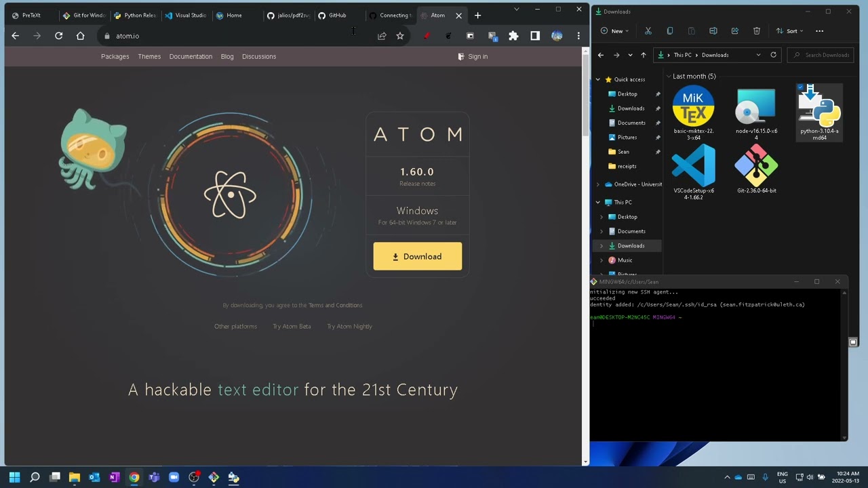Expand the OneDrive tree node
This screenshot has width=868, height=488.
pyautogui.click(x=597, y=184)
